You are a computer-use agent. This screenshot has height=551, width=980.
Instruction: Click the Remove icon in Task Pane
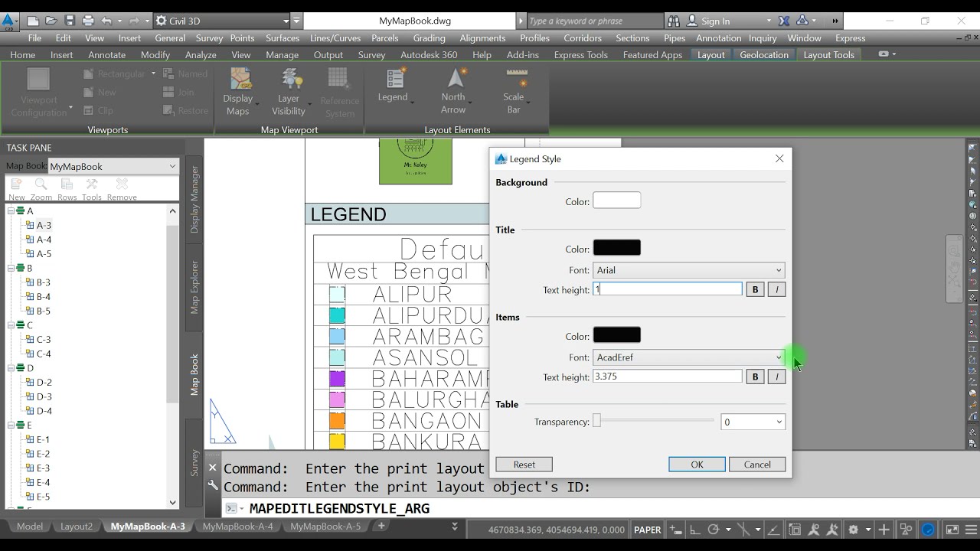tap(122, 188)
